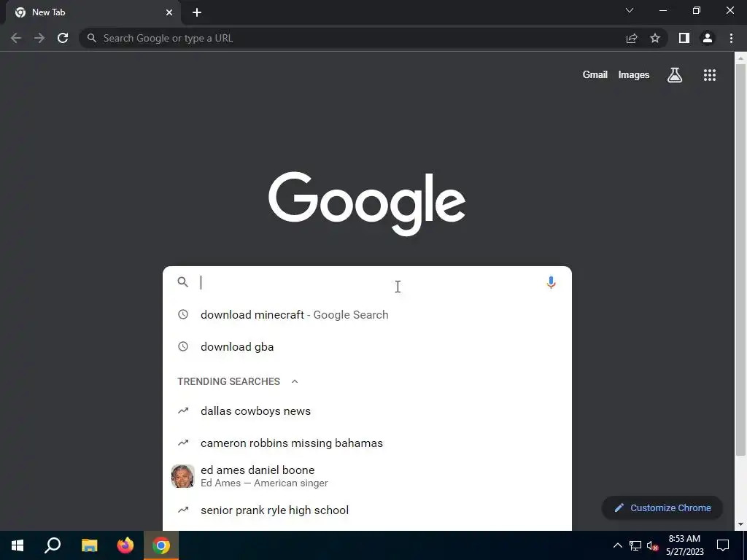Open the Images link

click(634, 75)
